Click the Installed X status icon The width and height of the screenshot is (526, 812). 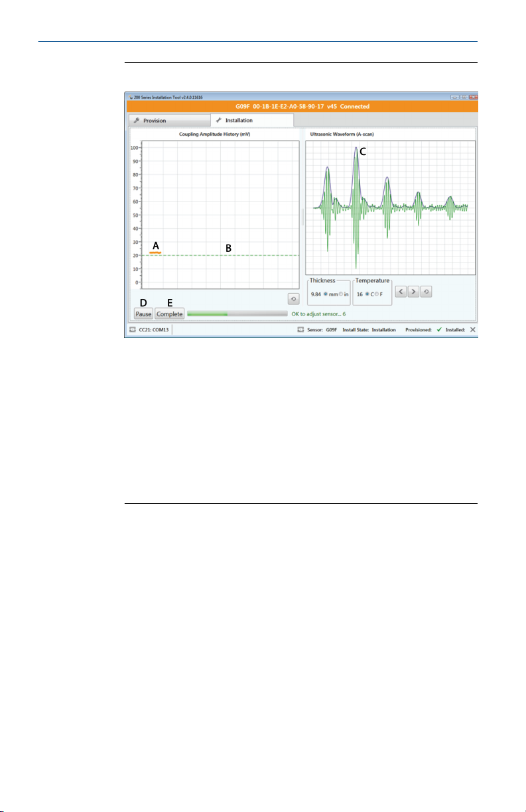pos(472,329)
